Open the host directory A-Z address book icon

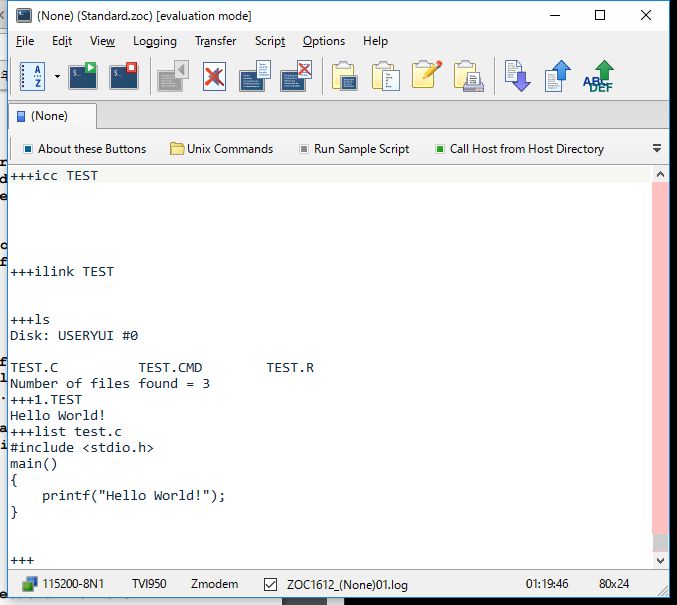coord(33,76)
